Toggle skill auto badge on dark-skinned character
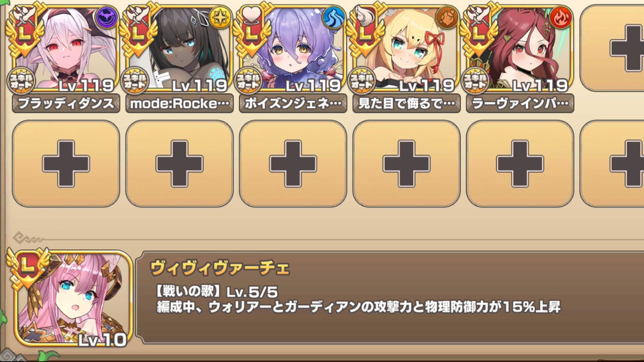Screen dimensions: 644x362 [x=135, y=81]
